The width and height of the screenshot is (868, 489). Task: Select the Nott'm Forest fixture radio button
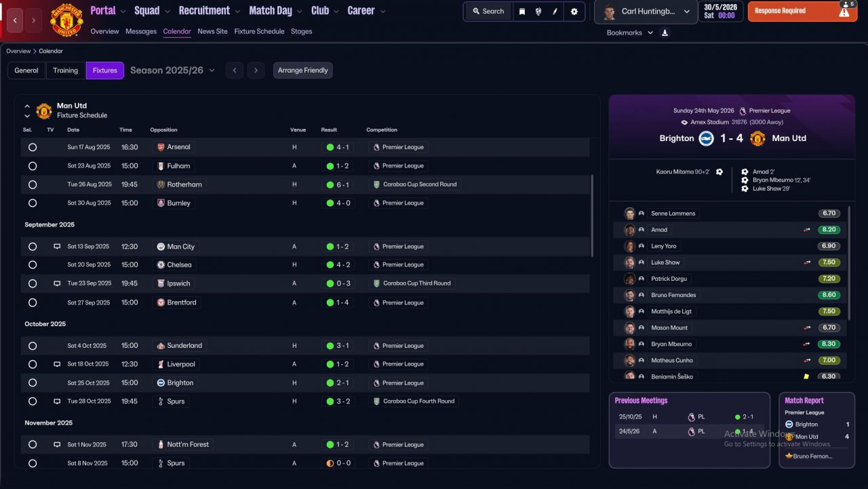coord(33,445)
